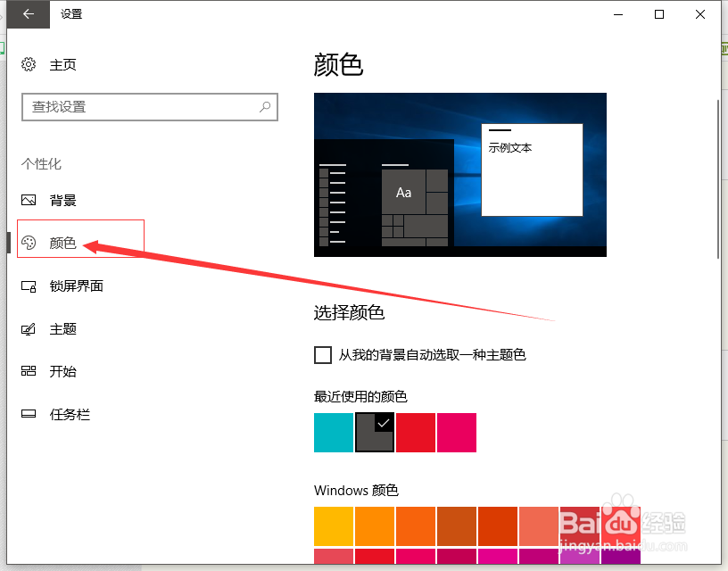This screenshot has height=571, width=728.
Task: Select the 设置 (Settings) title bar
Action: [71, 14]
